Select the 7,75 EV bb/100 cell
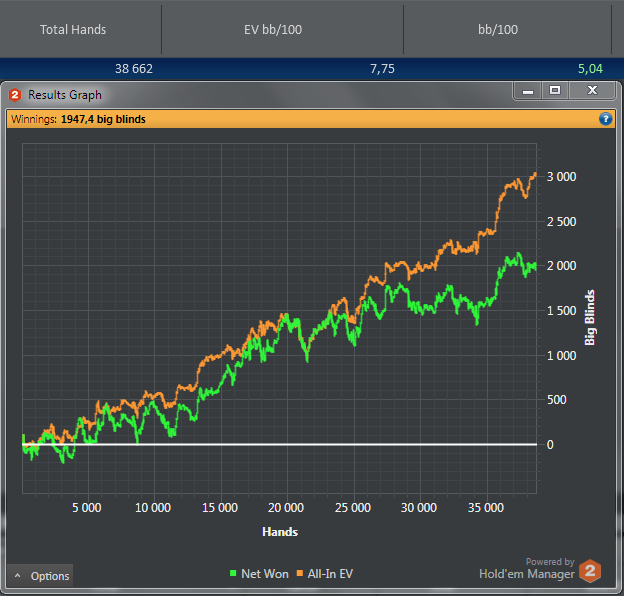Image resolution: width=624 pixels, height=596 pixels. click(x=382, y=69)
